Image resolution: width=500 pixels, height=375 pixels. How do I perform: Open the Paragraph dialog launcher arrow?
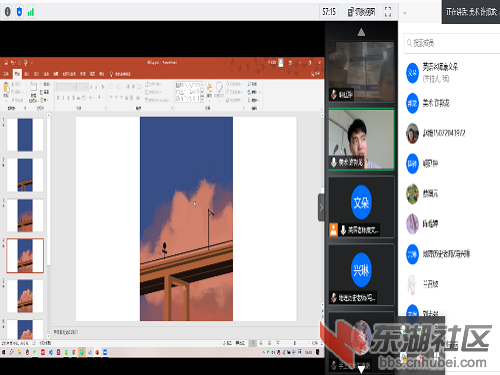pos(172,108)
